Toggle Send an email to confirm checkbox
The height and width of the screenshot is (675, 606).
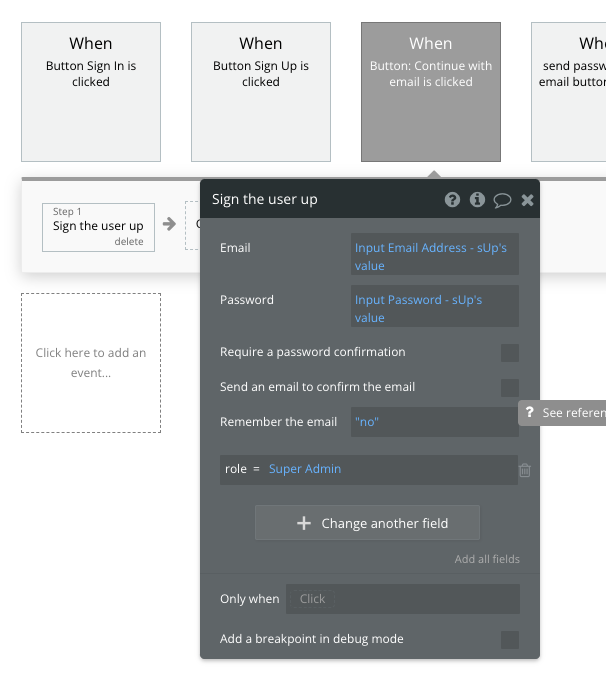[510, 387]
